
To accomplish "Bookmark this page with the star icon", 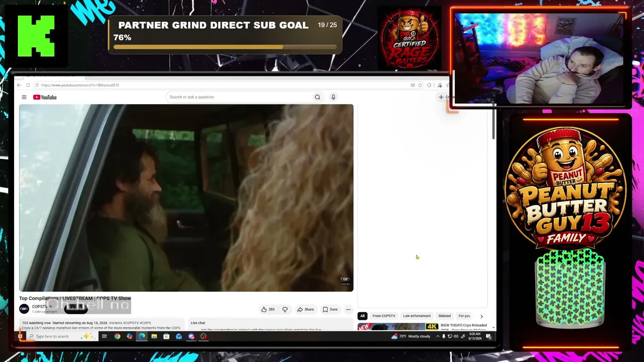I will pos(420,85).
